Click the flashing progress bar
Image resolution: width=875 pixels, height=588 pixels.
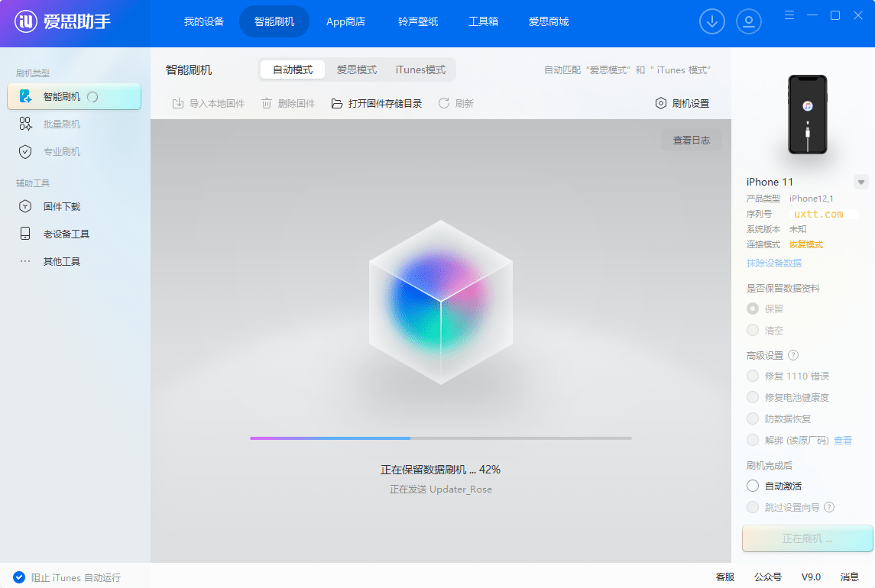click(x=441, y=438)
